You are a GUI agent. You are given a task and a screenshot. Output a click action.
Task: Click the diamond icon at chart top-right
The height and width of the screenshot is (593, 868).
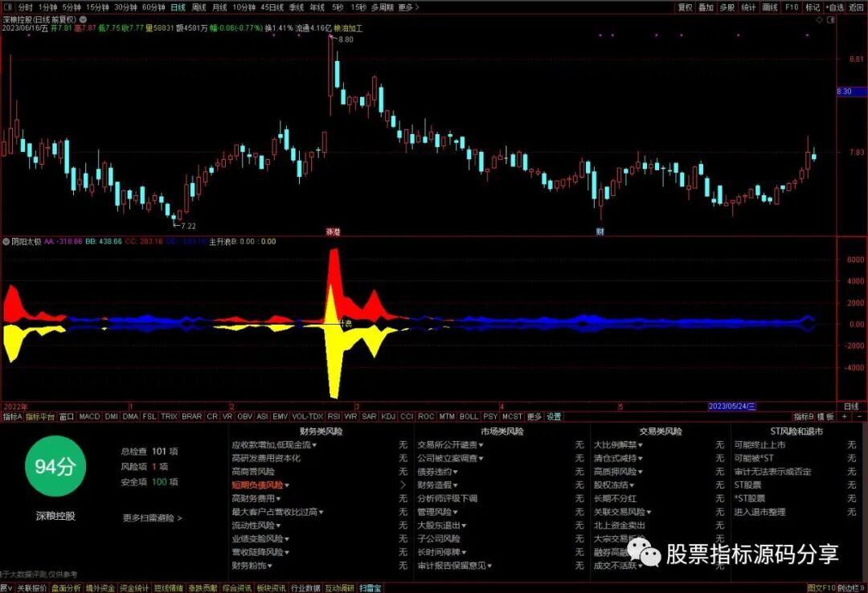coord(820,20)
